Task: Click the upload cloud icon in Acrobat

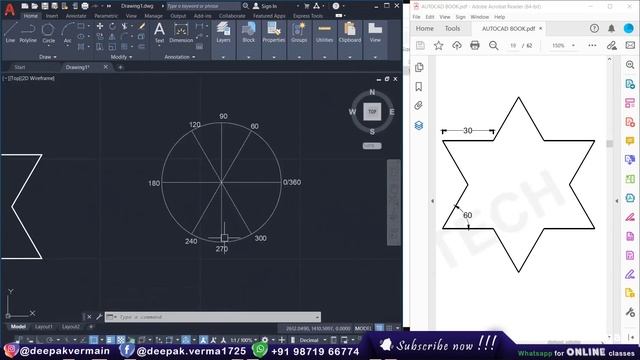Action: click(457, 45)
